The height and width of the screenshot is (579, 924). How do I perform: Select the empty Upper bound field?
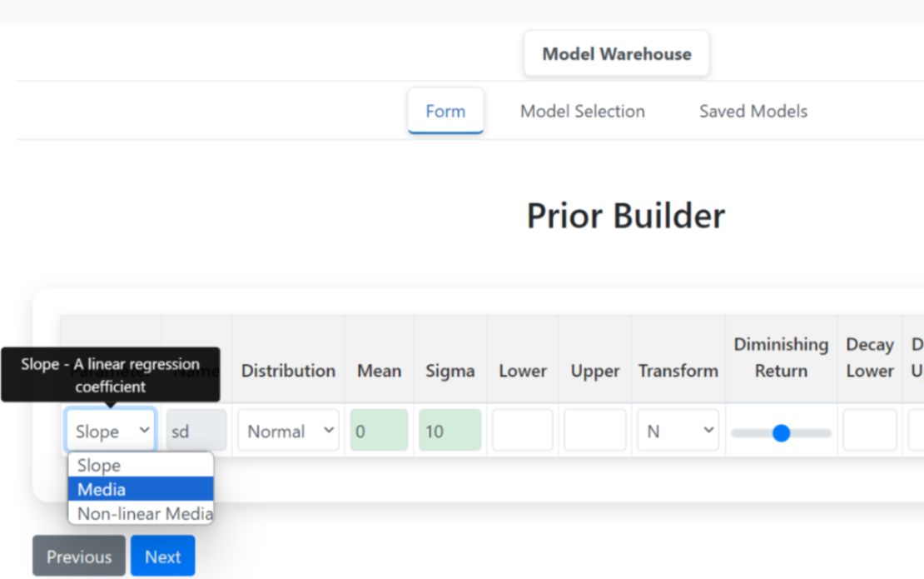click(594, 431)
